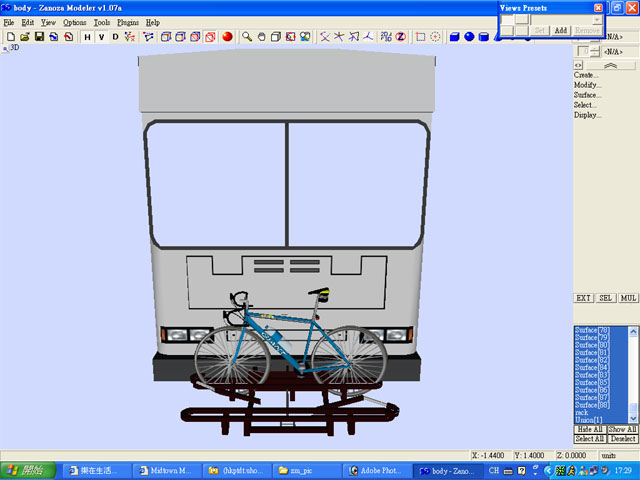
Task: Click the red sphere render icon
Action: pos(228,37)
